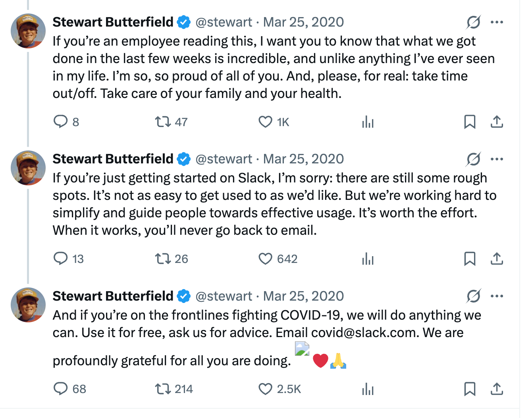This screenshot has width=532, height=418.
Task: Bookmark the first tweet about employees
Action: coord(470,121)
